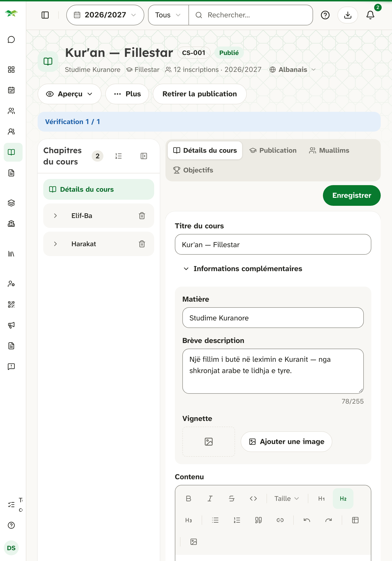Insert code formatting in editor
The height and width of the screenshot is (561, 392).
(x=253, y=499)
